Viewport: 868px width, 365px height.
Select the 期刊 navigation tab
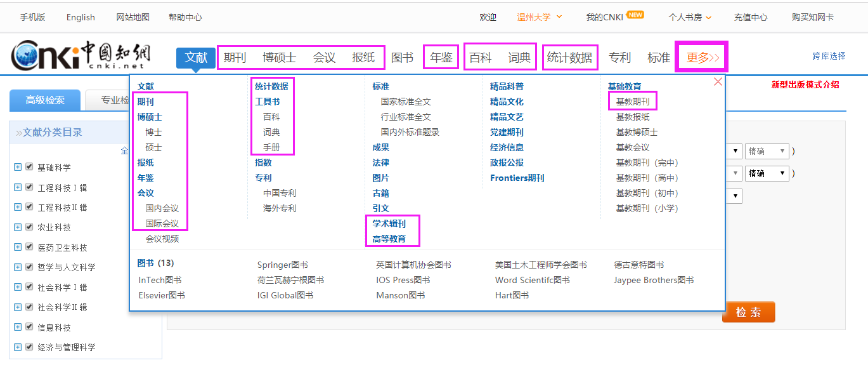click(235, 58)
